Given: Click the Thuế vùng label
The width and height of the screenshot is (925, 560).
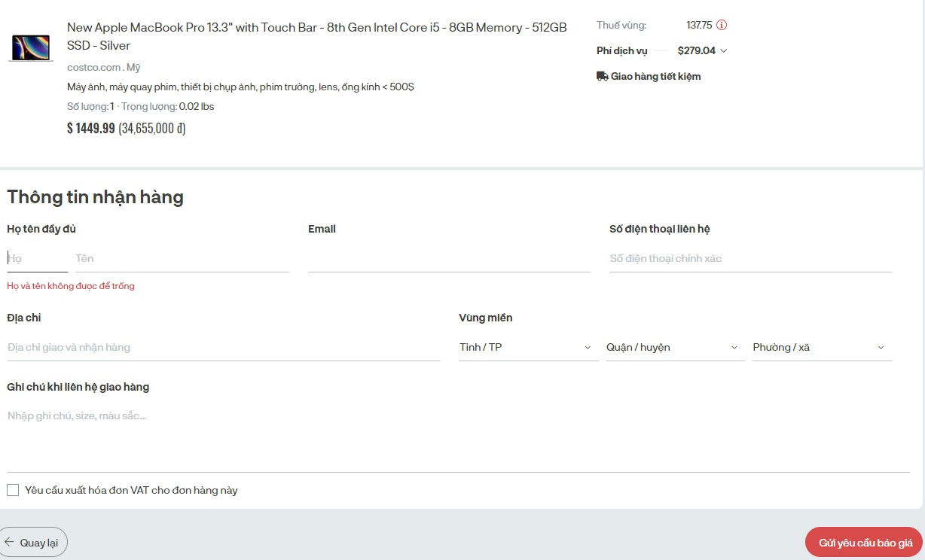Looking at the screenshot, I should [x=621, y=25].
